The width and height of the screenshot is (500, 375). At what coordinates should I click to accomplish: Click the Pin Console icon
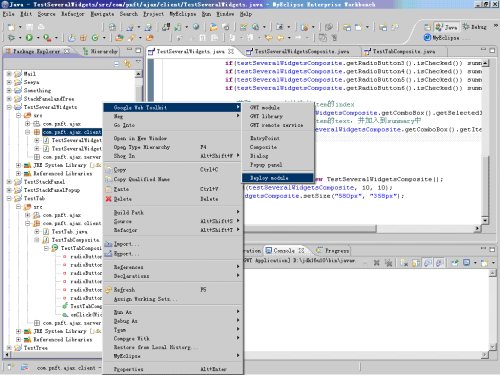click(x=455, y=263)
